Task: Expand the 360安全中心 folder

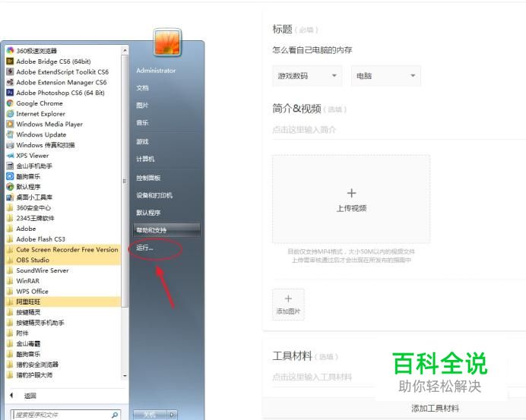Action: 63,208
